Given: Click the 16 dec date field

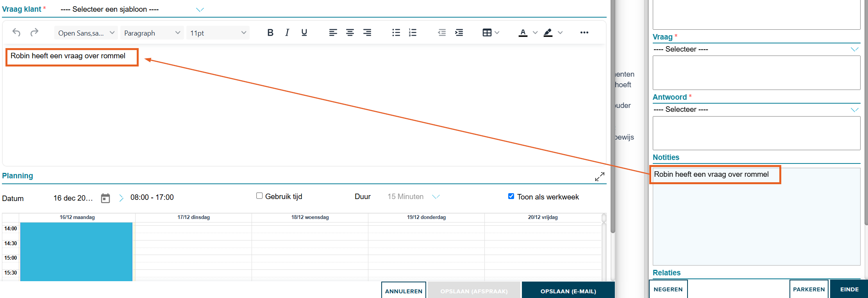Looking at the screenshot, I should tap(73, 198).
